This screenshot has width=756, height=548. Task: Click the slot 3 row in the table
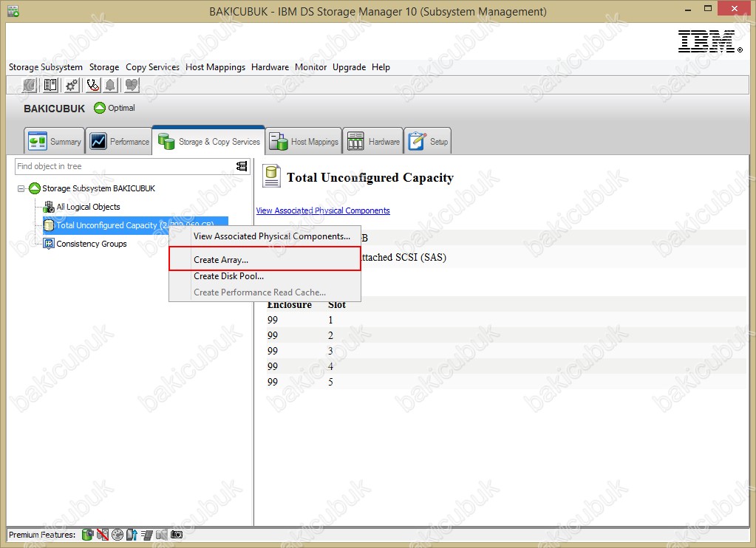(x=506, y=350)
